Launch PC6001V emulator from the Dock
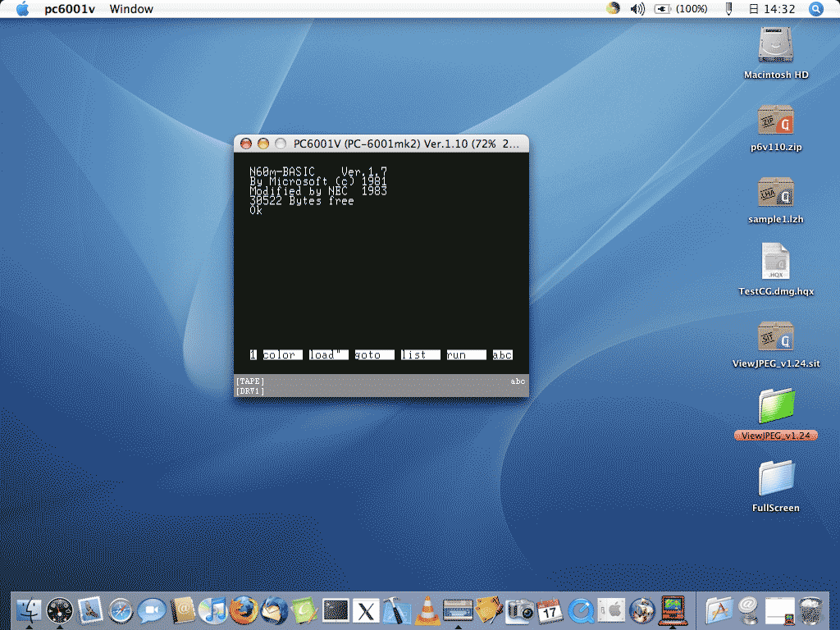 coord(673,610)
